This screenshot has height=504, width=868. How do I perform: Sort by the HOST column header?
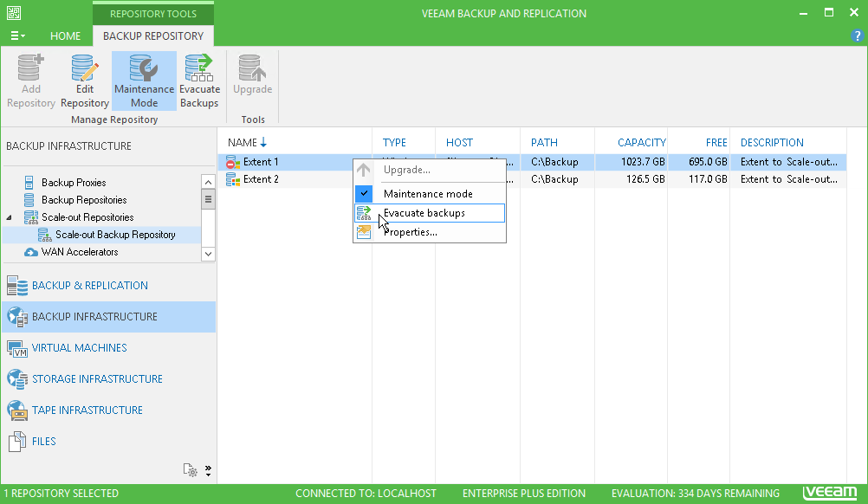click(x=459, y=143)
